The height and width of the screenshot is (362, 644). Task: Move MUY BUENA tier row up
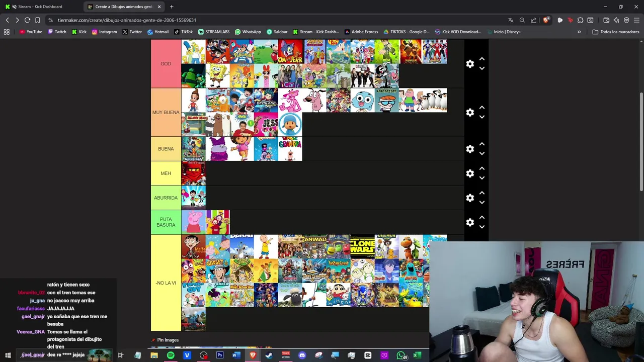coord(482,108)
